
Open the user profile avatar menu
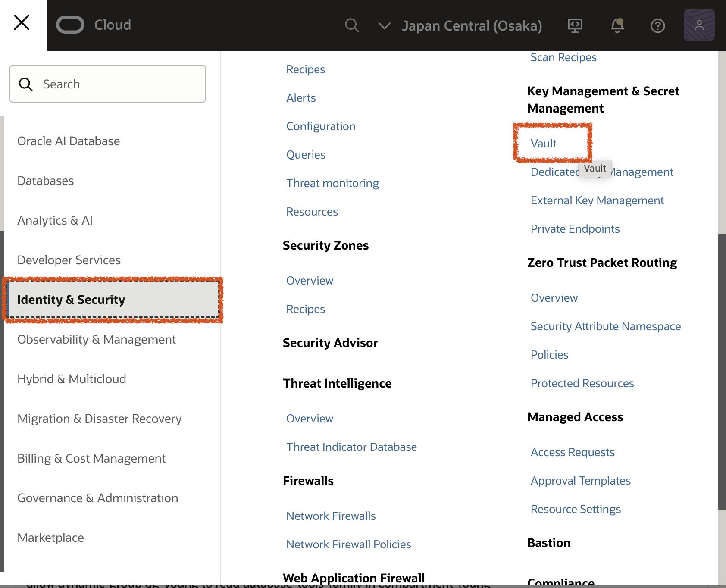click(699, 25)
